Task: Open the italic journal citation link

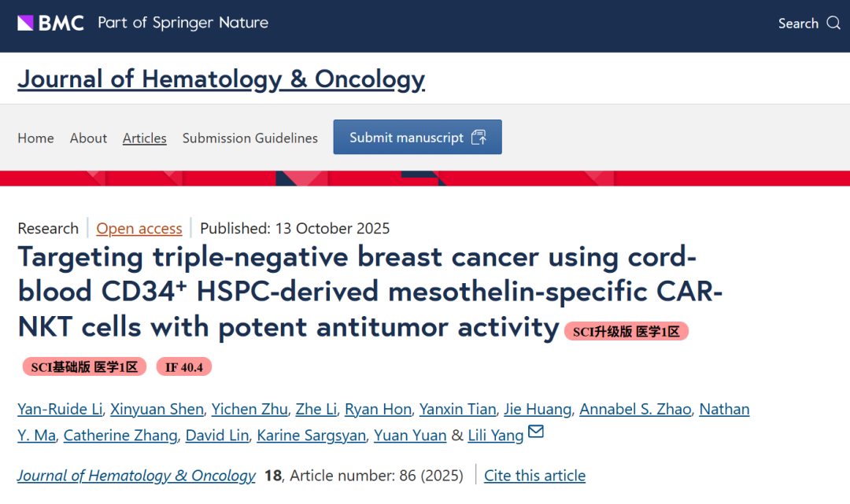Action: [136, 476]
